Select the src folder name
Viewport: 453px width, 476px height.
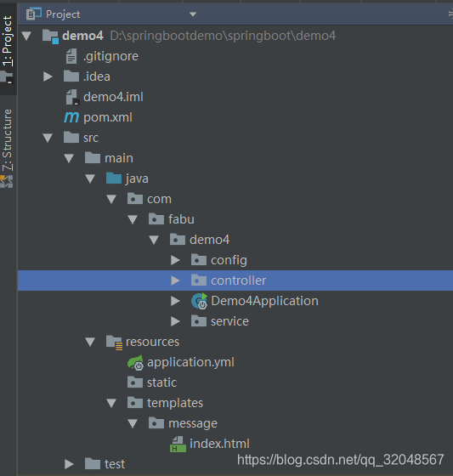91,138
